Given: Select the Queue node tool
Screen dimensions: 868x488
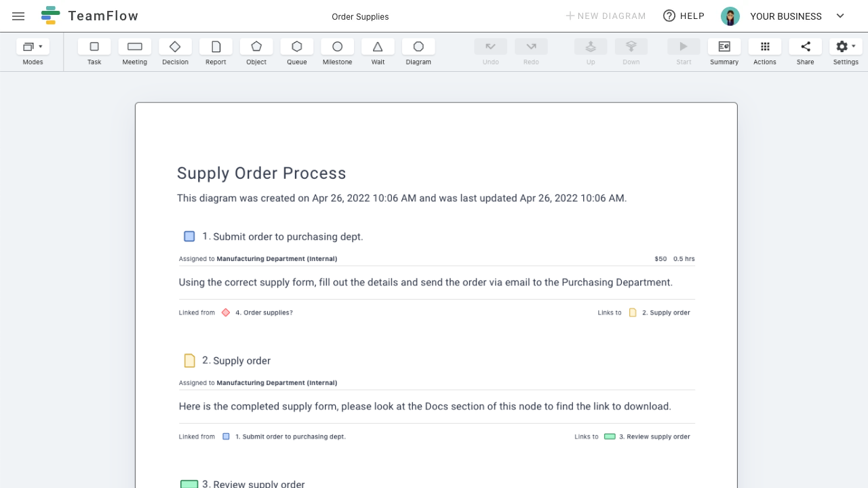Looking at the screenshot, I should [296, 47].
